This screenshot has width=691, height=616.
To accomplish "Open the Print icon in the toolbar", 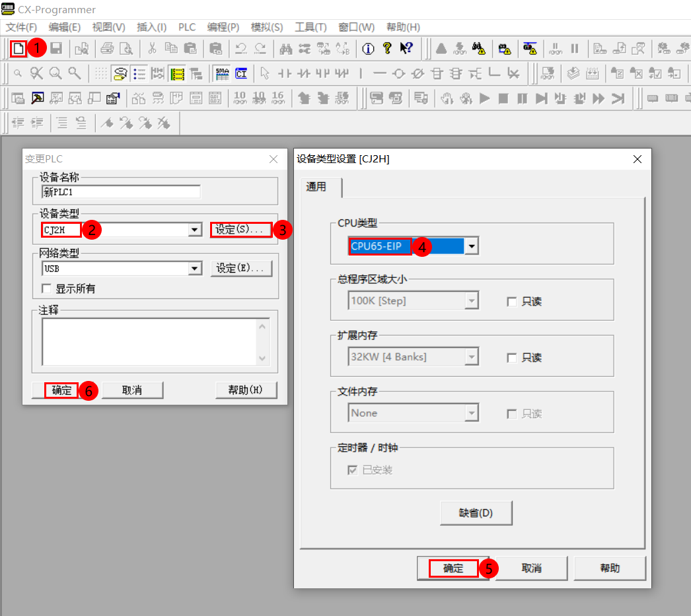I will 106,48.
